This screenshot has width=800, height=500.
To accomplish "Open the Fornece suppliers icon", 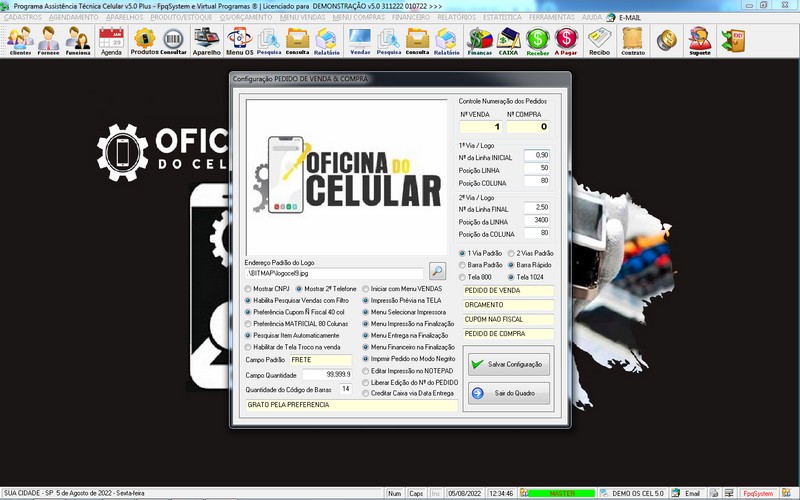I will [x=48, y=41].
